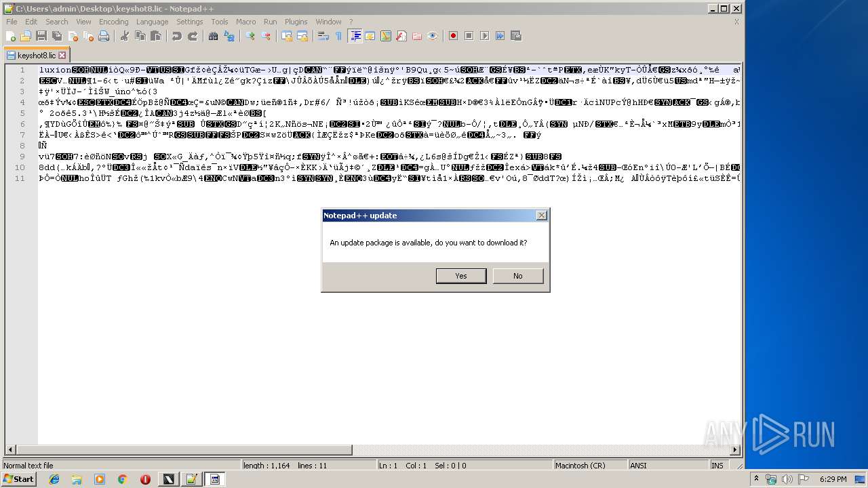Viewport: 868px width, 488px height.
Task: Click the New file toolbar icon
Action: click(11, 36)
